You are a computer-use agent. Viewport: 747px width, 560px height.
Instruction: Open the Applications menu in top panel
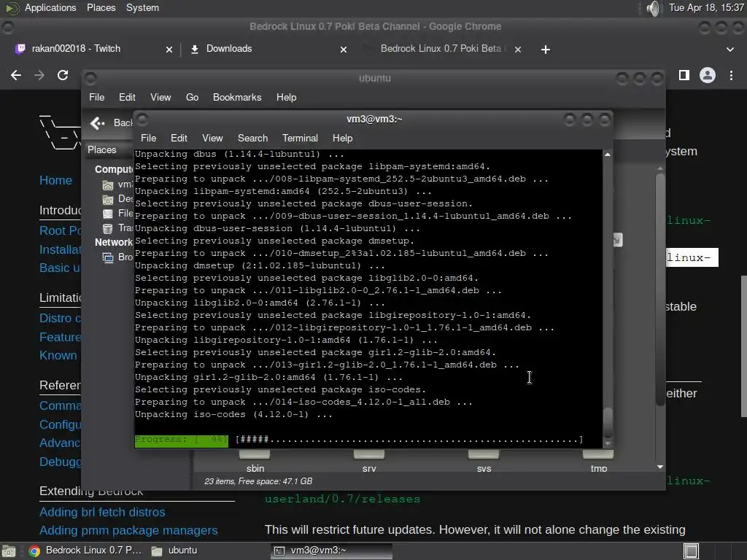pyautogui.click(x=50, y=7)
